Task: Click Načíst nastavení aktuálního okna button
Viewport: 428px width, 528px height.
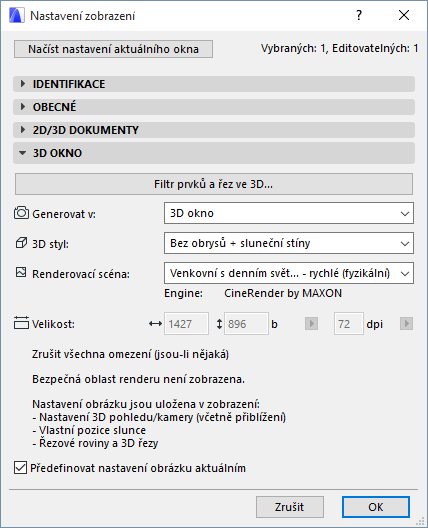Action: 113,49
